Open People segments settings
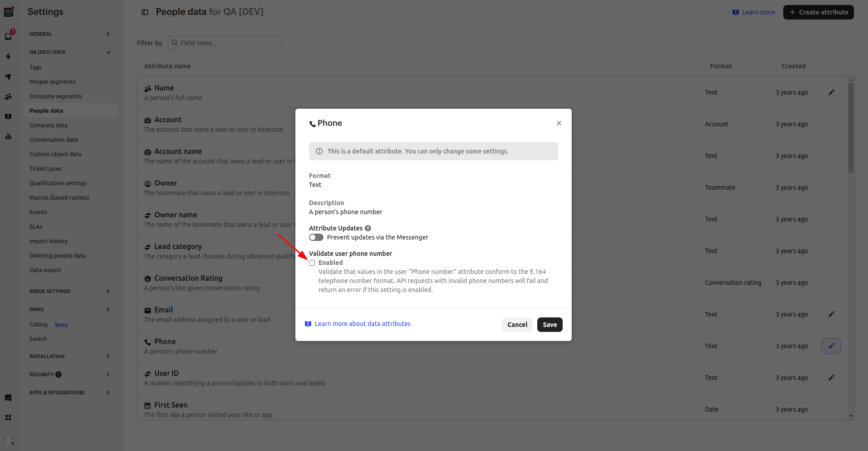The image size is (868, 451). coord(53,82)
